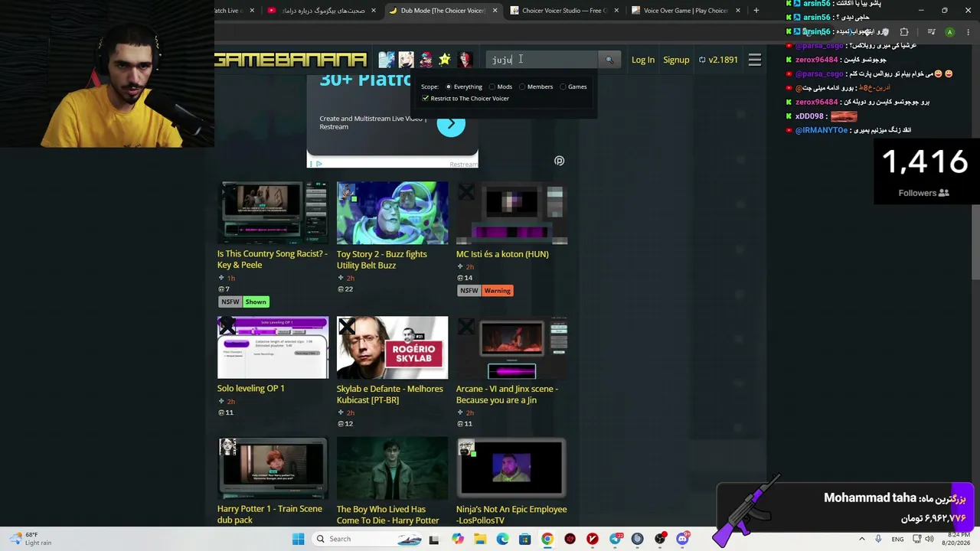
Task: Close the Choicer Voicer Studio tab
Action: 616,11
